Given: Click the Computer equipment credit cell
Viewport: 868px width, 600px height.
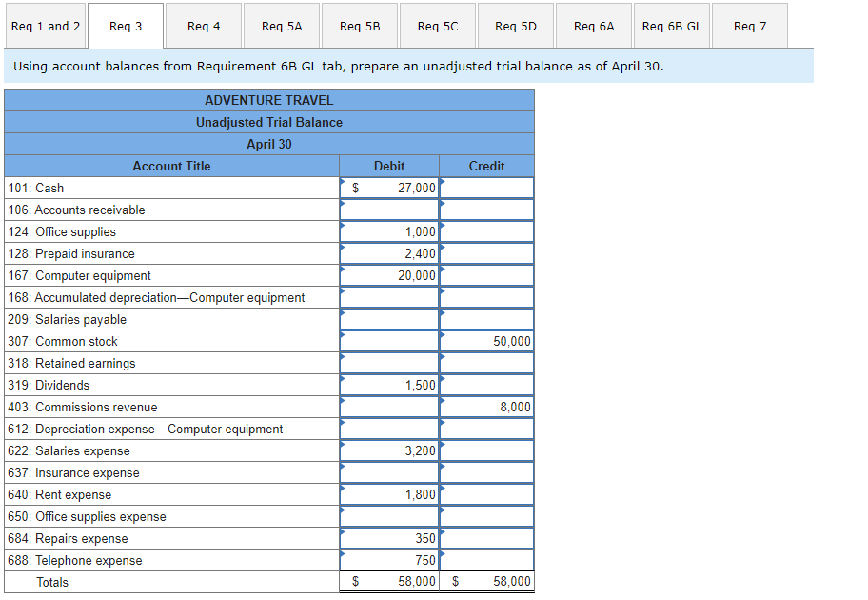Looking at the screenshot, I should (487, 275).
